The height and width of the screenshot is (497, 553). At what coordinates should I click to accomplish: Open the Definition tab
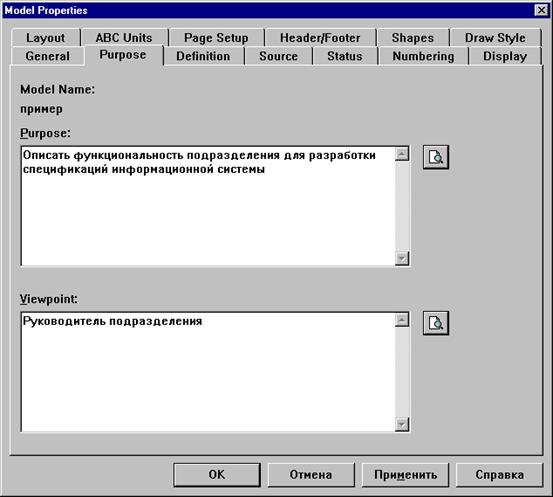(x=203, y=56)
